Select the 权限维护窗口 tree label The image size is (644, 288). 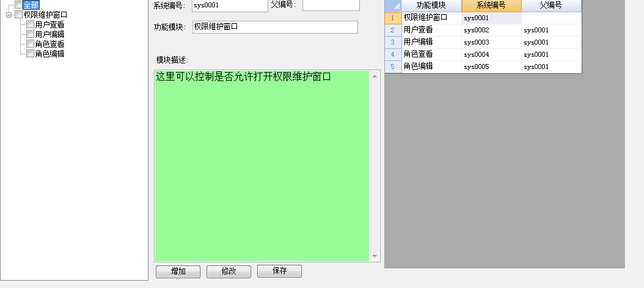[46, 15]
